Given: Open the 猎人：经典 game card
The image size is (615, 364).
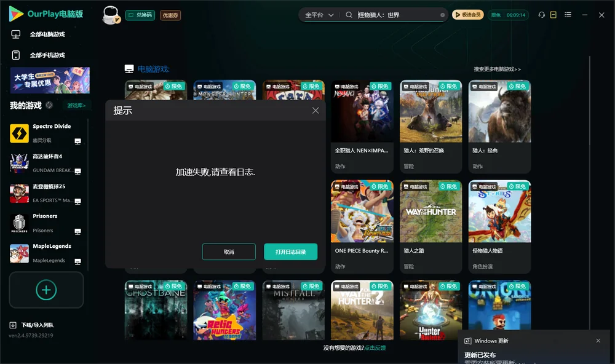Looking at the screenshot, I should pos(499,126).
